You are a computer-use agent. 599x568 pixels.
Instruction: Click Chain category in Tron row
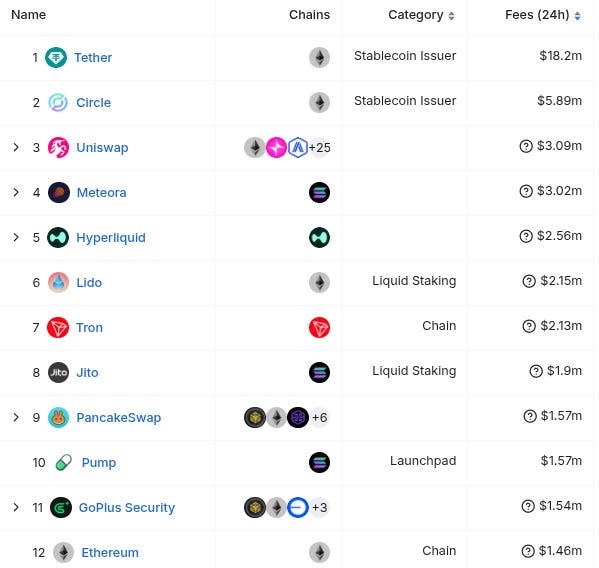439,326
